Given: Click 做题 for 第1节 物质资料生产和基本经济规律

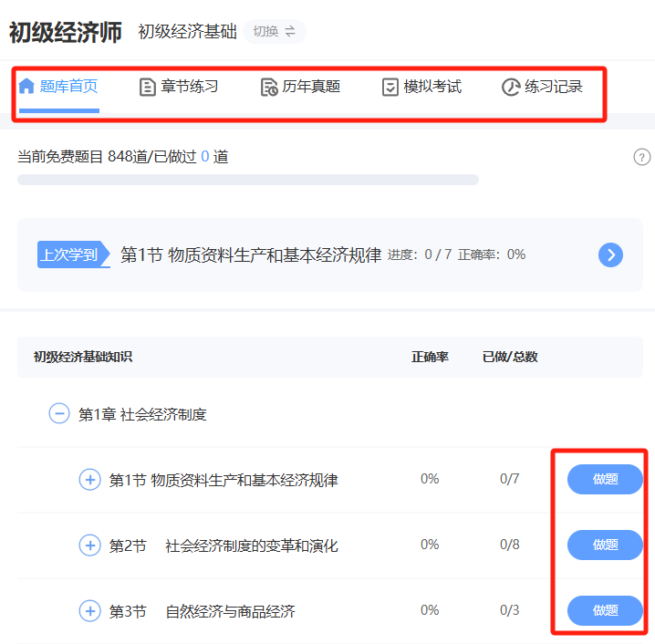Looking at the screenshot, I should (x=605, y=479).
